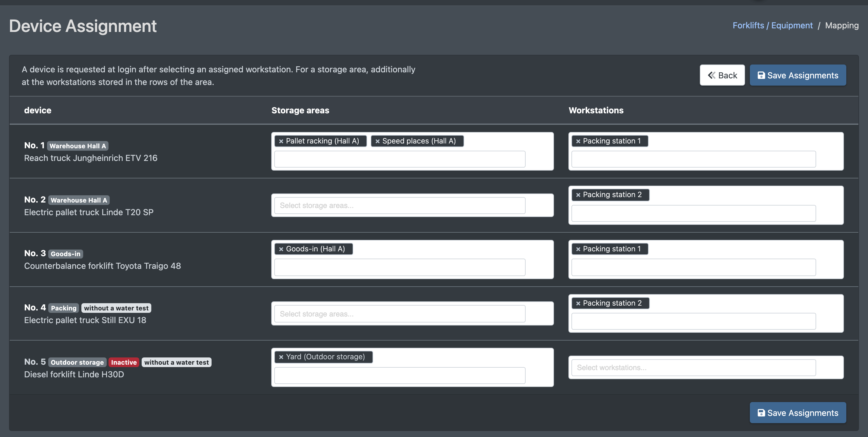
Task: Open storage areas selector for No. 2
Action: point(400,206)
